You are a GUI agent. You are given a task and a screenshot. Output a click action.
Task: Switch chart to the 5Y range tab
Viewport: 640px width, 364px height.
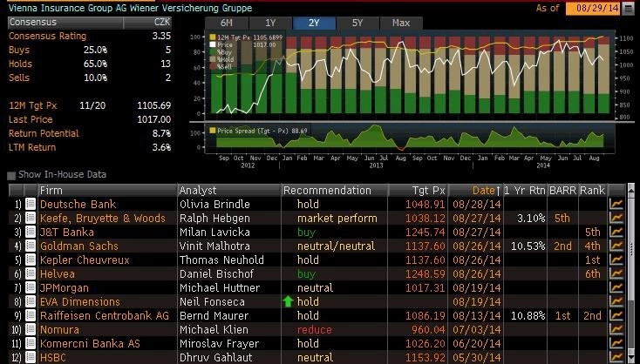357,23
